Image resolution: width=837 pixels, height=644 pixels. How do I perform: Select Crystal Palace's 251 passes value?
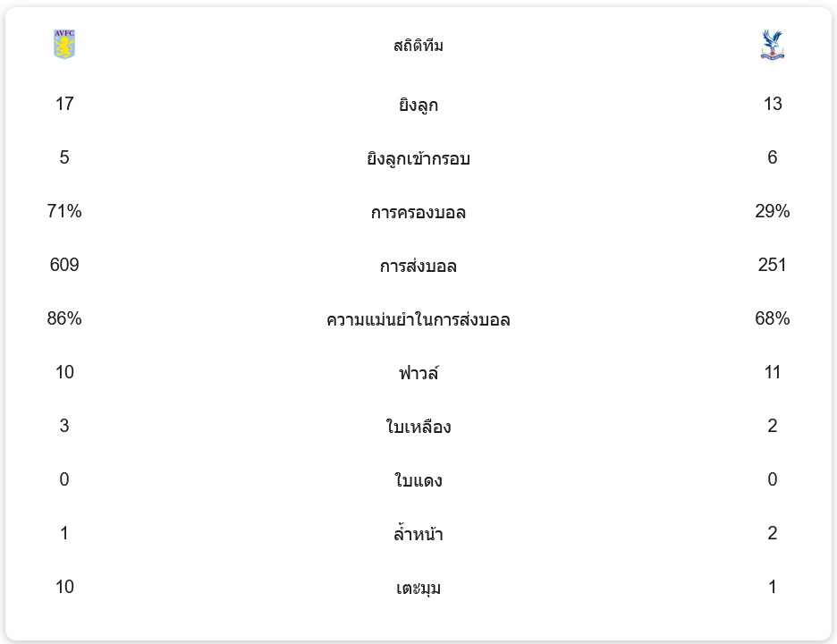pyautogui.click(x=773, y=265)
